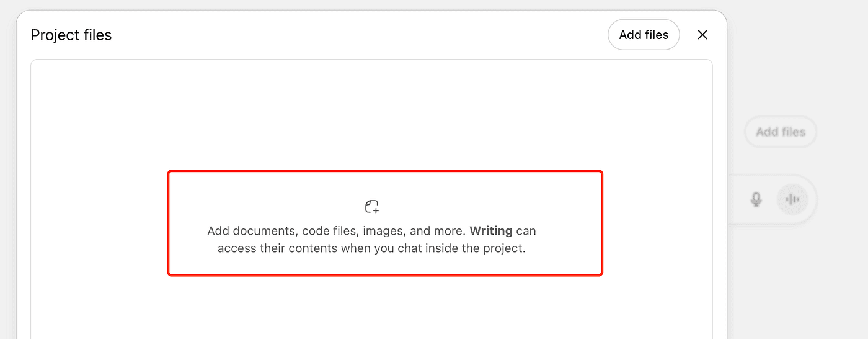Click the chat input bar behind the dialog
Image resolution: width=868 pixels, height=339 pixels.
pyautogui.click(x=735, y=200)
